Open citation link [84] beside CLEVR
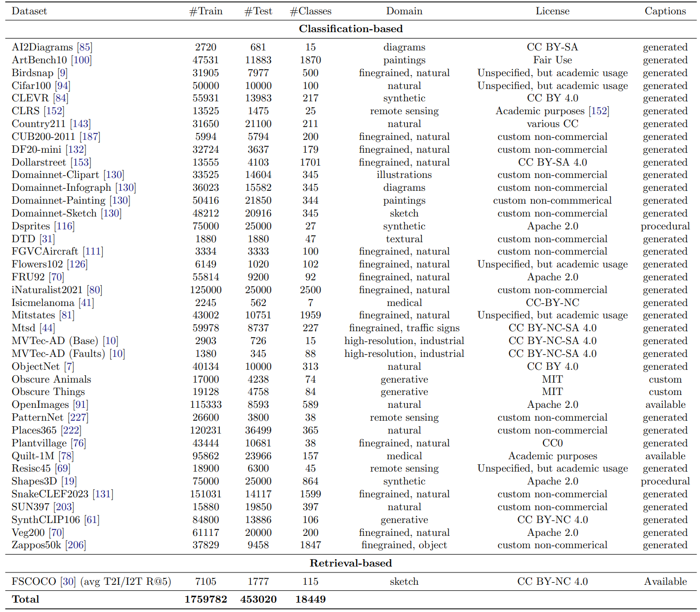The height and width of the screenshot is (612, 700). point(61,98)
